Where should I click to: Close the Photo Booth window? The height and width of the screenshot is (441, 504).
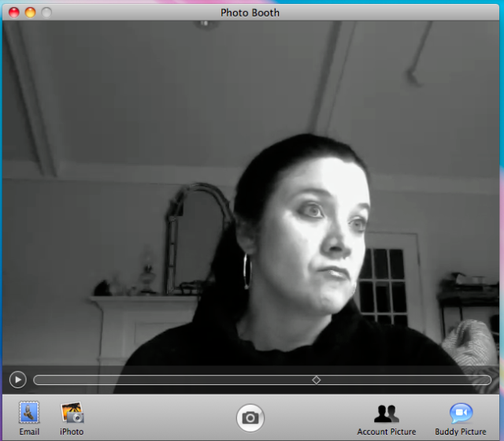coord(14,12)
